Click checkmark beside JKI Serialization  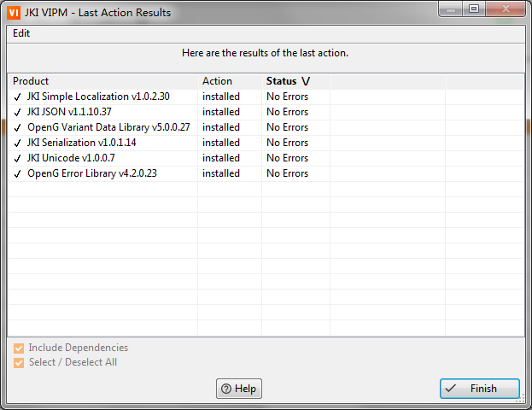pos(18,143)
